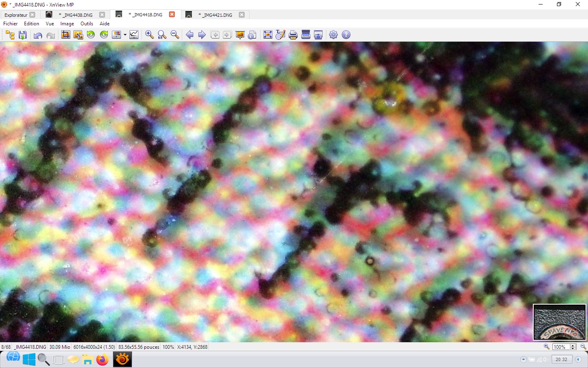This screenshot has width=588, height=368.
Task: Click the status bar zoom-out magnifier
Action: (x=583, y=347)
